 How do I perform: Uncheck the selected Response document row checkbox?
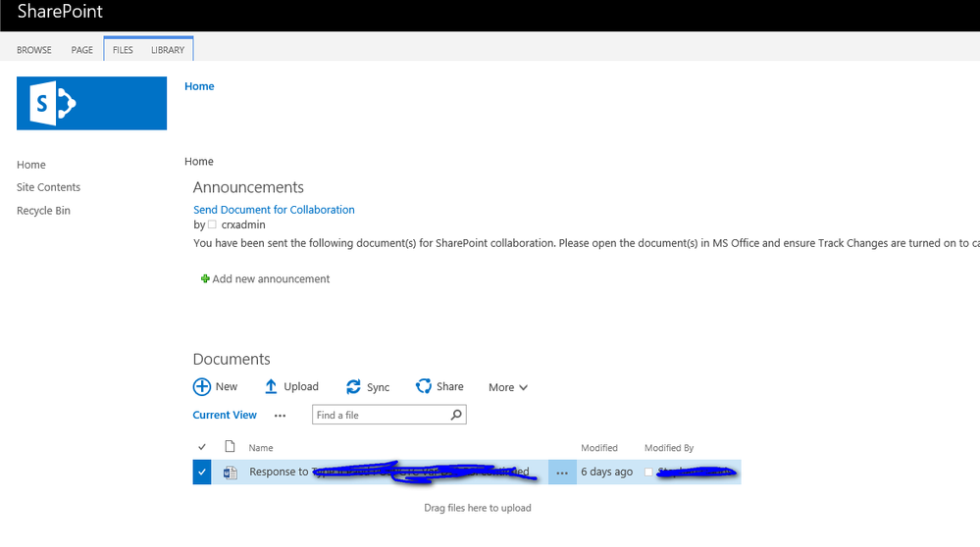[x=202, y=472]
